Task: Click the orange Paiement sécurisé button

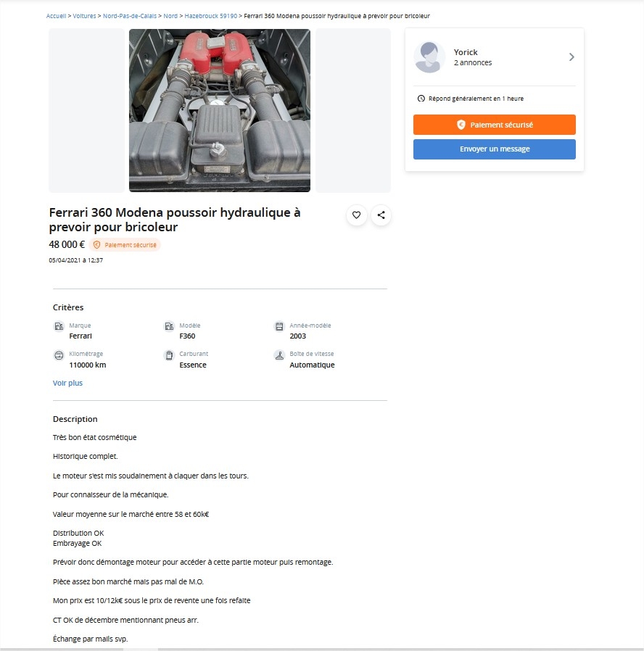Action: coord(494,125)
